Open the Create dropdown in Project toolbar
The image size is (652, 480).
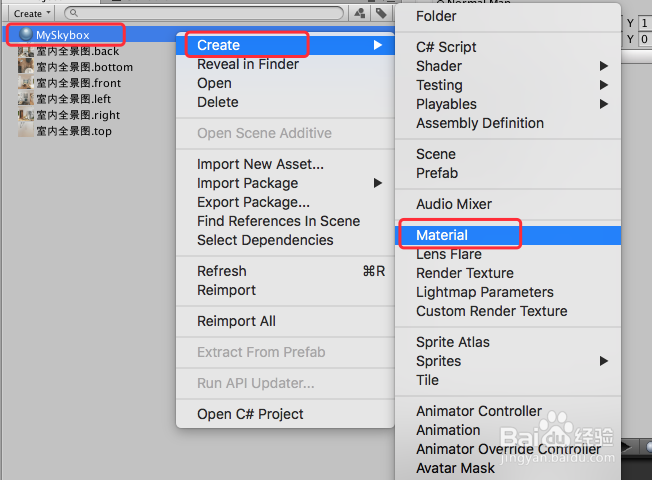(32, 13)
